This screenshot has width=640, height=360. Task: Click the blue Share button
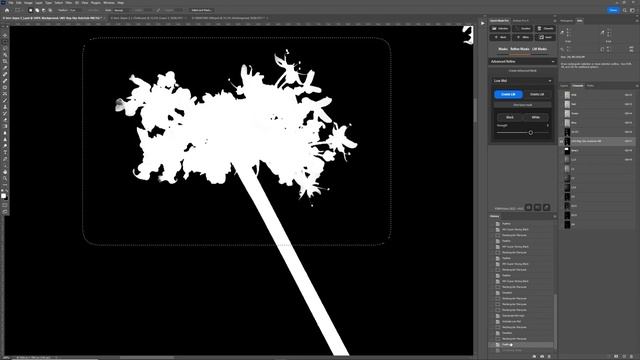point(613,10)
